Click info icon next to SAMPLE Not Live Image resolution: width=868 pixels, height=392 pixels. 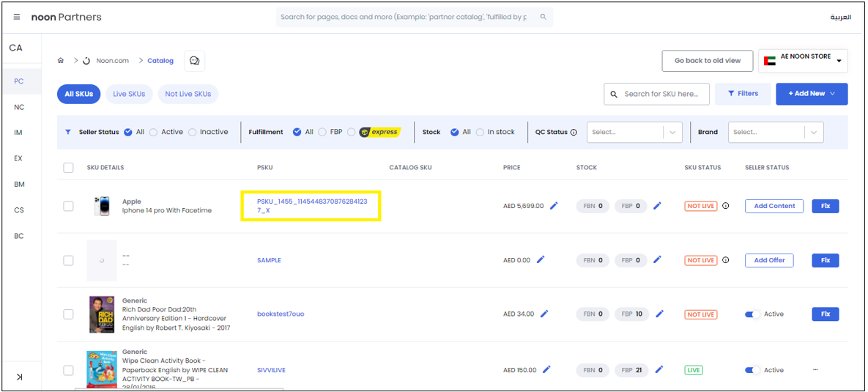tap(725, 260)
